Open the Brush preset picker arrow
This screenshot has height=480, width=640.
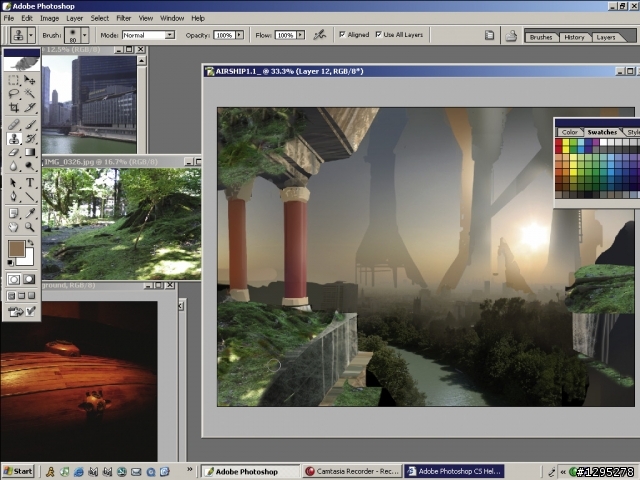pos(84,35)
